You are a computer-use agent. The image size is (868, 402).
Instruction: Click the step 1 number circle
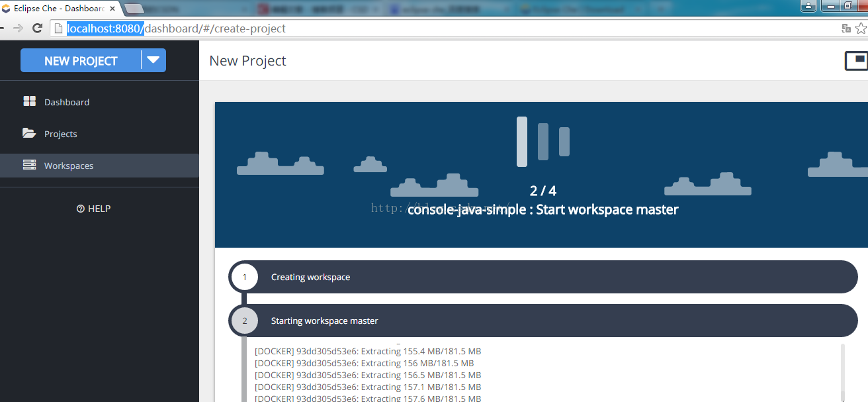(245, 277)
